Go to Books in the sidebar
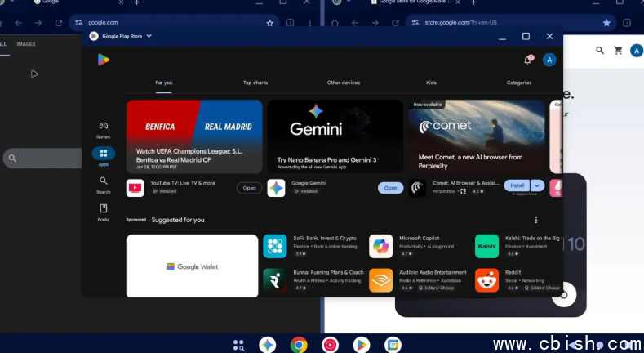The height and width of the screenshot is (353, 644). tap(104, 212)
